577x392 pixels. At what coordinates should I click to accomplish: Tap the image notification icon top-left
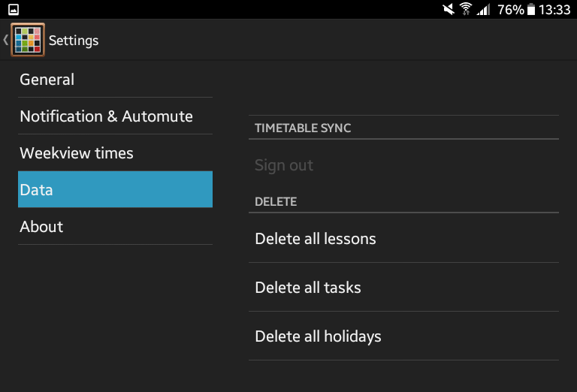coord(14,10)
